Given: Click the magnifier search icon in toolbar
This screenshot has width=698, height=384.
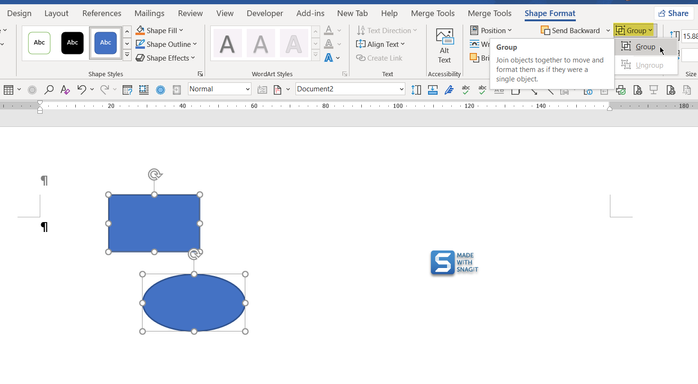Looking at the screenshot, I should 49,90.
